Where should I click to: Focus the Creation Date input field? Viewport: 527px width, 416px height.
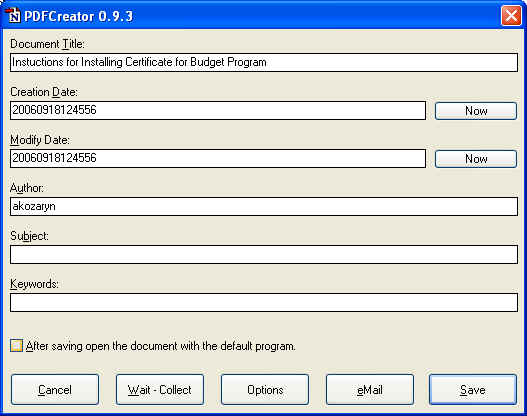coord(218,110)
